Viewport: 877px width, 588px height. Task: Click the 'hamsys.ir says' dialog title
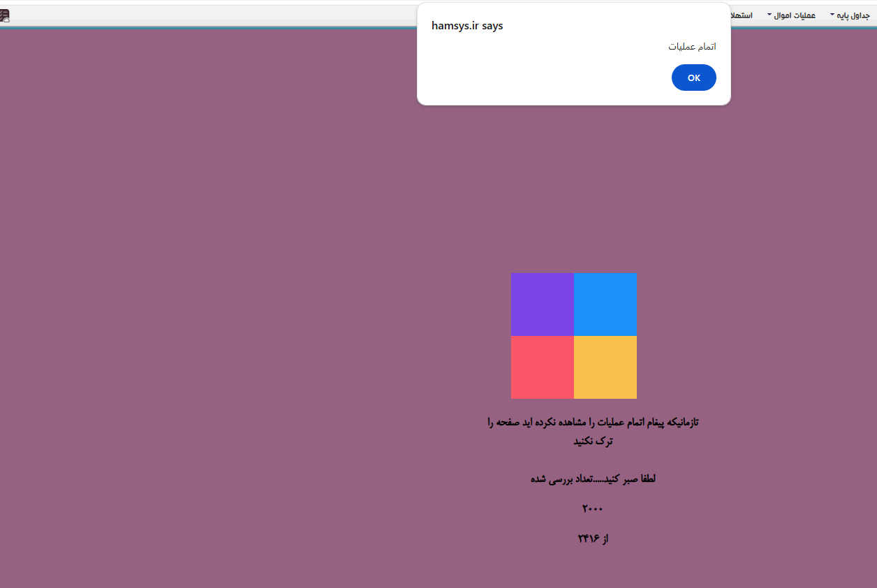point(467,26)
